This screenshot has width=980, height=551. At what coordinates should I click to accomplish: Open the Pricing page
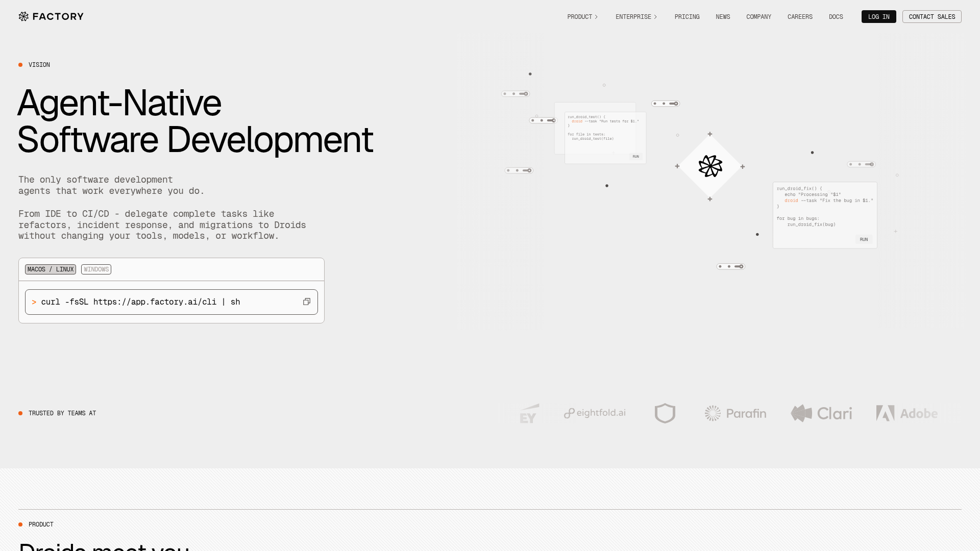687,17
